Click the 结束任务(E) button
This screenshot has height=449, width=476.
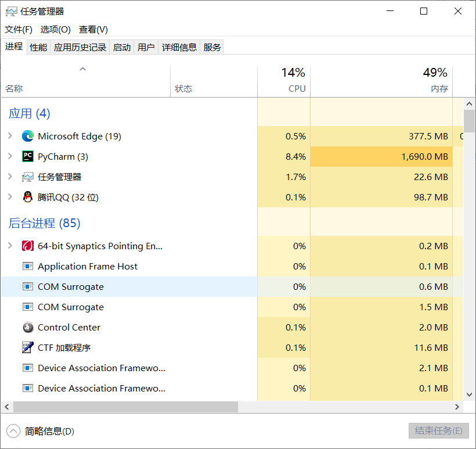click(439, 430)
